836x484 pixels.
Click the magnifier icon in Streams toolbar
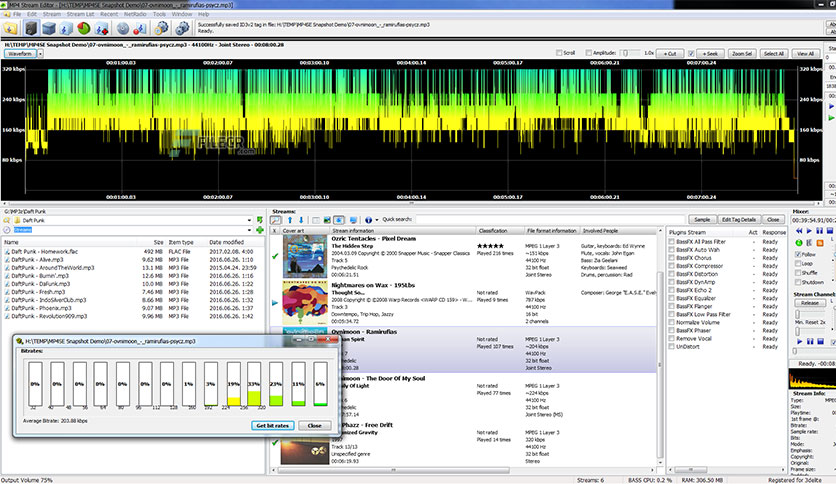pyautogui.click(x=276, y=220)
